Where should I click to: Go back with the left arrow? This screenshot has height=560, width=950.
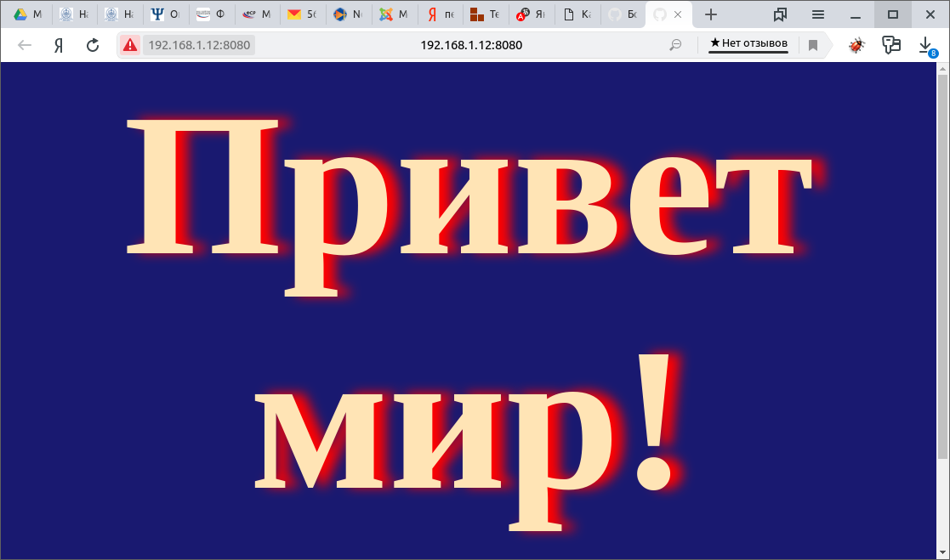pos(25,45)
